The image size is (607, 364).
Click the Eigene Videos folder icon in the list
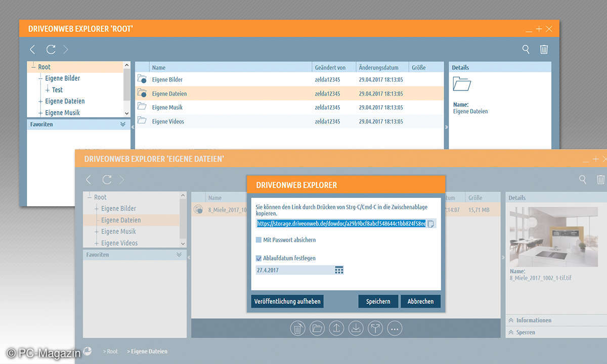[x=142, y=121]
